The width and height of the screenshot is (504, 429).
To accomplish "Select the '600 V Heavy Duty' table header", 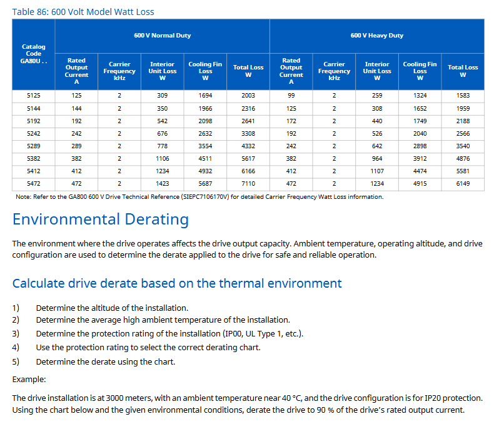I will pyautogui.click(x=376, y=36).
